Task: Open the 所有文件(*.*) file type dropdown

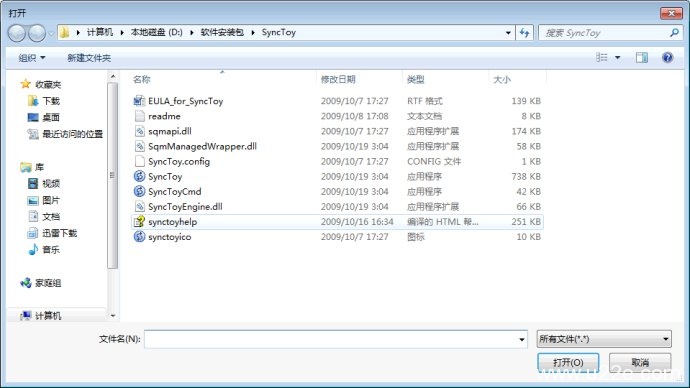Action: click(604, 339)
